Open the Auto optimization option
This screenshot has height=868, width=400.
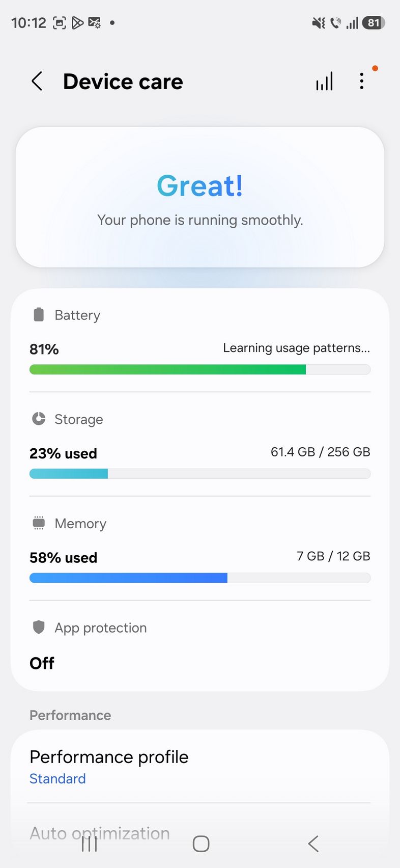click(x=100, y=833)
